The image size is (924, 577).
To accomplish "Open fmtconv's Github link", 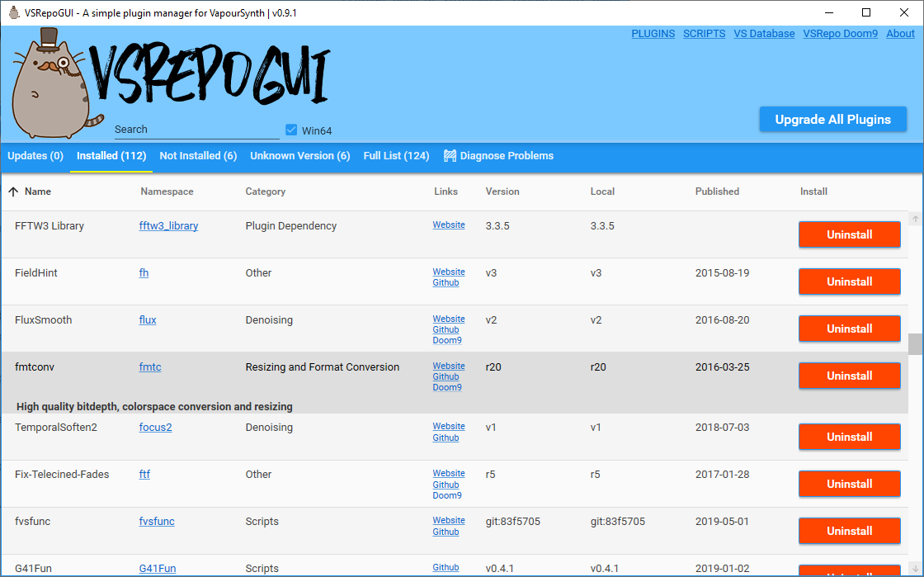I will (445, 377).
